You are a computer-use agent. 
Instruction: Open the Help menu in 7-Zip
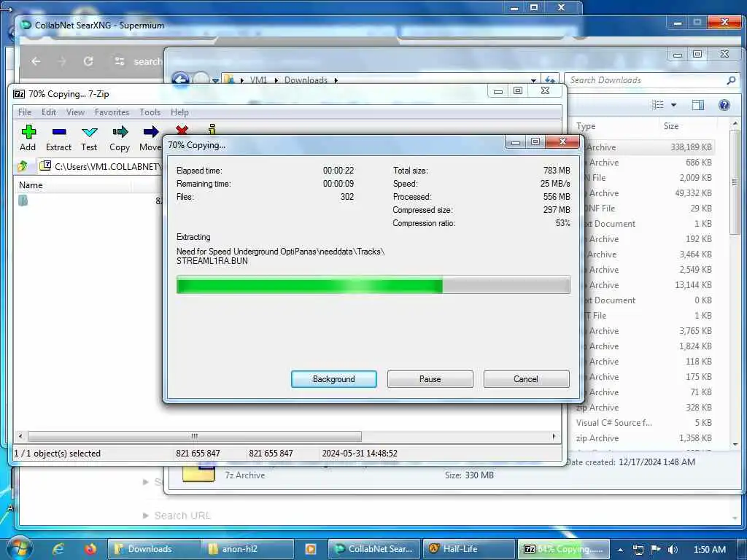click(179, 112)
